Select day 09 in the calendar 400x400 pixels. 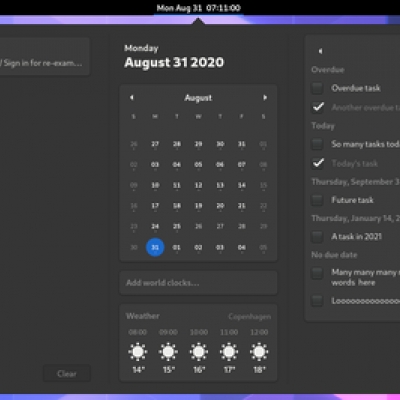(x=134, y=185)
